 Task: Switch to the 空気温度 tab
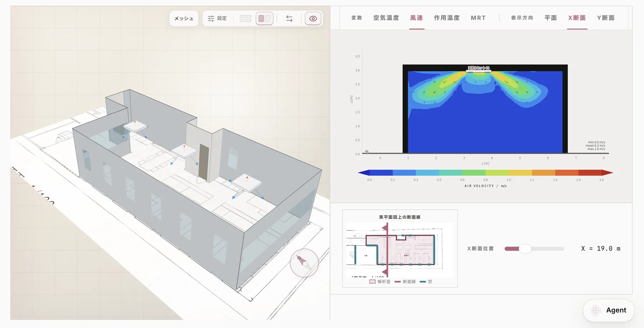click(x=386, y=18)
